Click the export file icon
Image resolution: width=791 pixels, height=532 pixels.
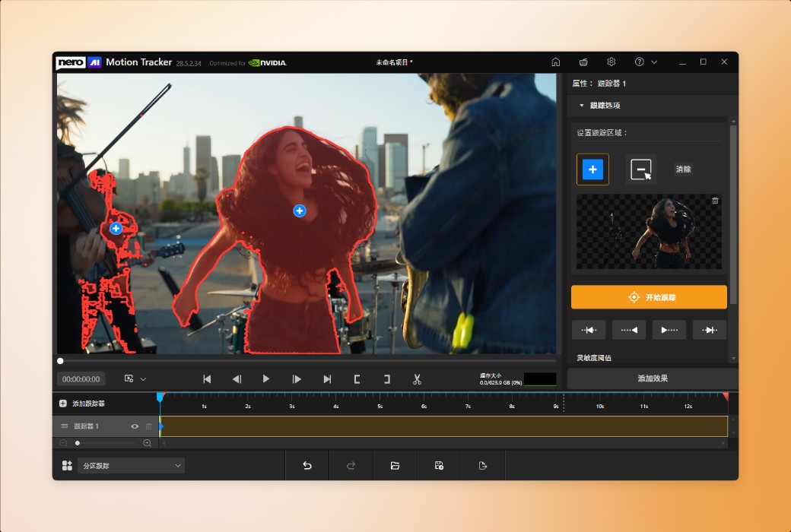[482, 465]
